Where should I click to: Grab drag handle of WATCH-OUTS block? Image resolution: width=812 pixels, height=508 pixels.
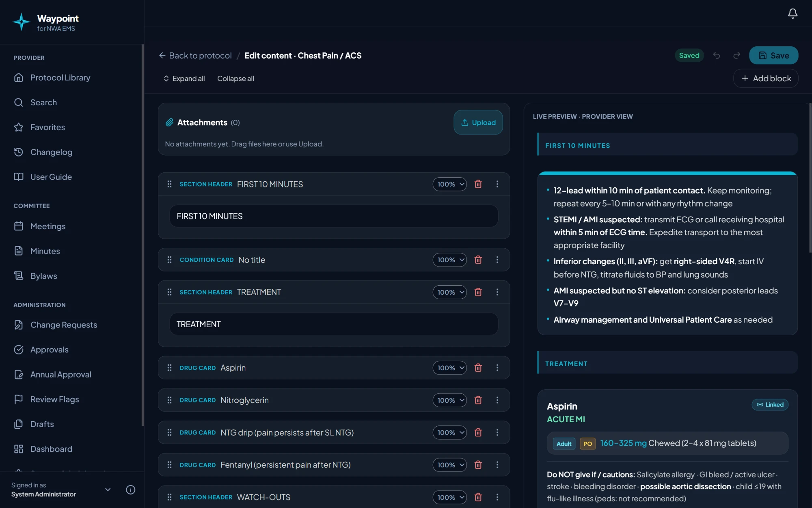coord(169,497)
